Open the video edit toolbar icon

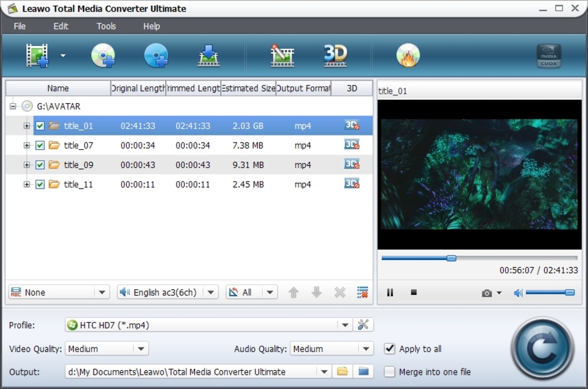[x=282, y=56]
